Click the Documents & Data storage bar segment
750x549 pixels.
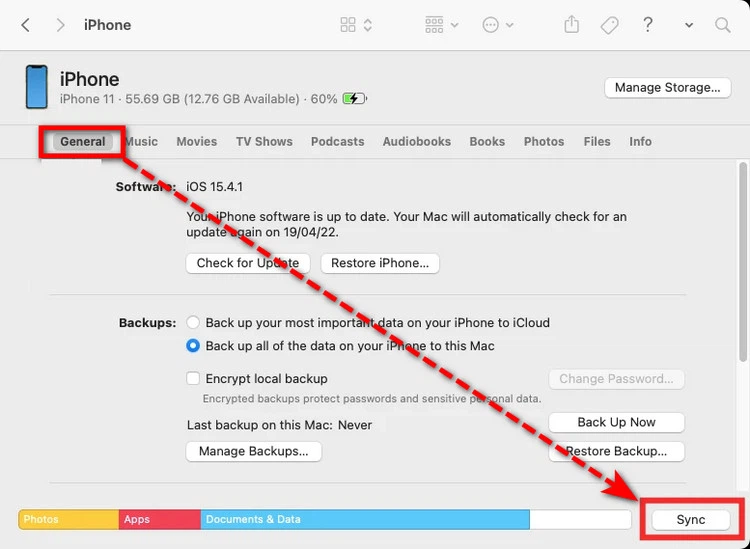point(365,519)
